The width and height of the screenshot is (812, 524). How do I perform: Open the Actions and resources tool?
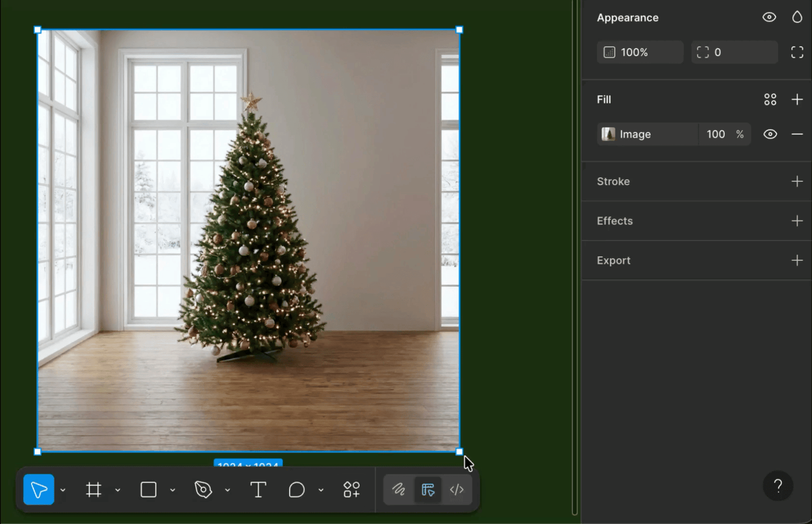pyautogui.click(x=352, y=490)
